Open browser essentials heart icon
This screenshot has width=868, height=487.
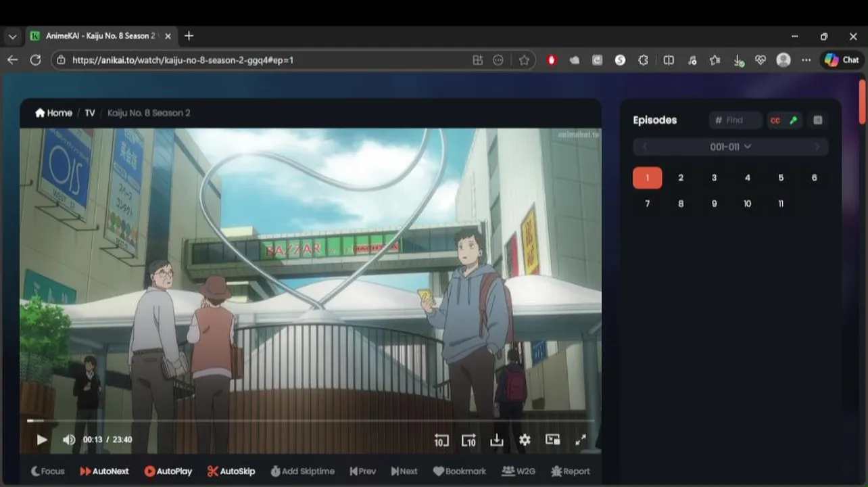pos(761,60)
